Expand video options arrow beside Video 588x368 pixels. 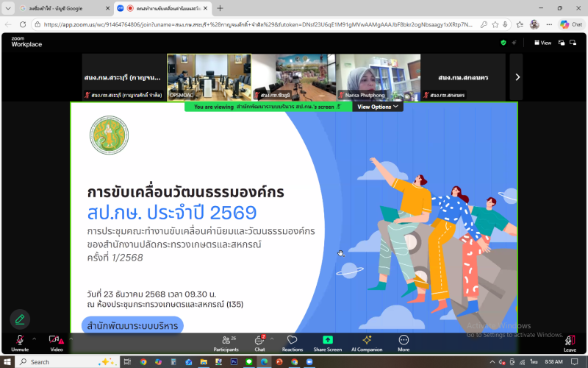pyautogui.click(x=71, y=339)
